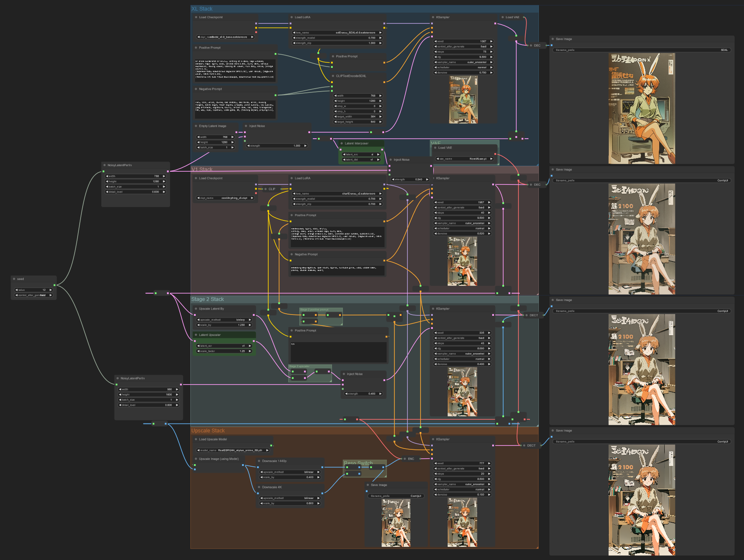
Task: Select the XL Stack group title
Action: (x=202, y=8)
